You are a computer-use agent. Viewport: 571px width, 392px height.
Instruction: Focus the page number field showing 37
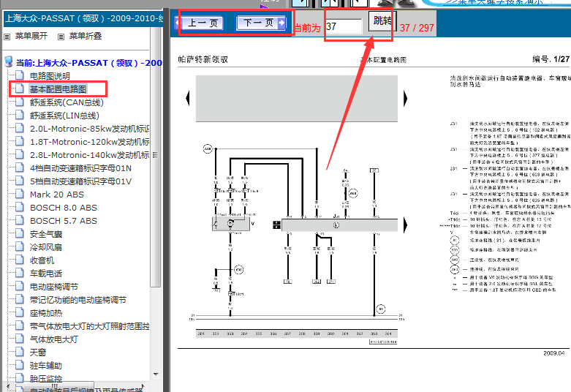click(x=344, y=26)
